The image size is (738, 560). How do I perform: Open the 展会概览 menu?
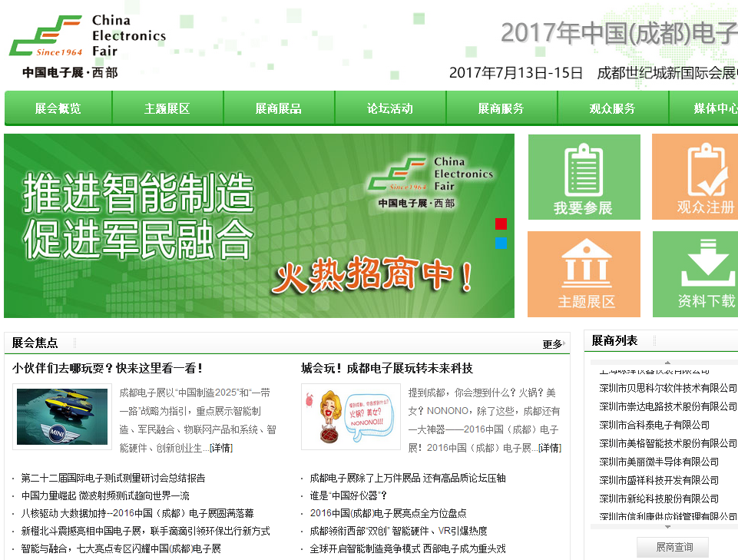click(58, 108)
